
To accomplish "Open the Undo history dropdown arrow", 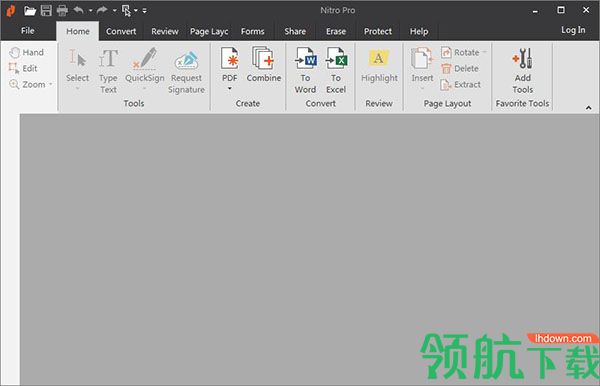I will (x=91, y=11).
